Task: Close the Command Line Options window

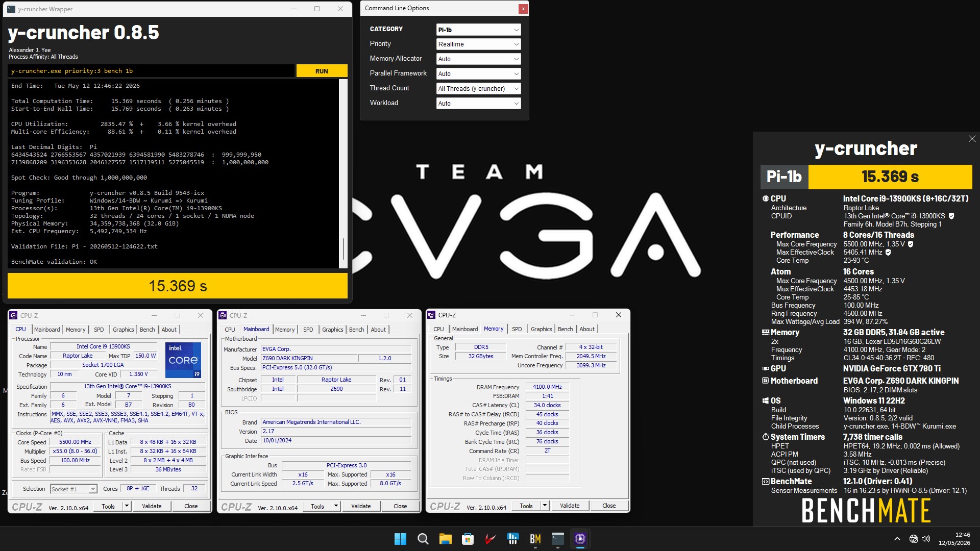Action: 523,9
